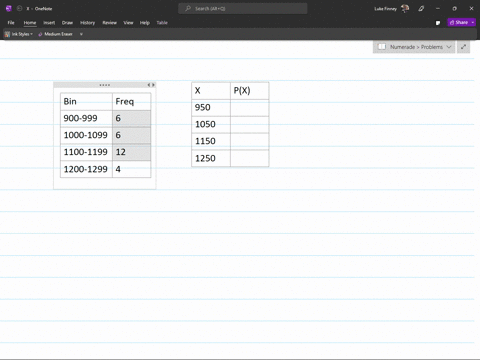Image resolution: width=480 pixels, height=360 pixels.
Task: Click frequency cell 12
Action: [132, 152]
